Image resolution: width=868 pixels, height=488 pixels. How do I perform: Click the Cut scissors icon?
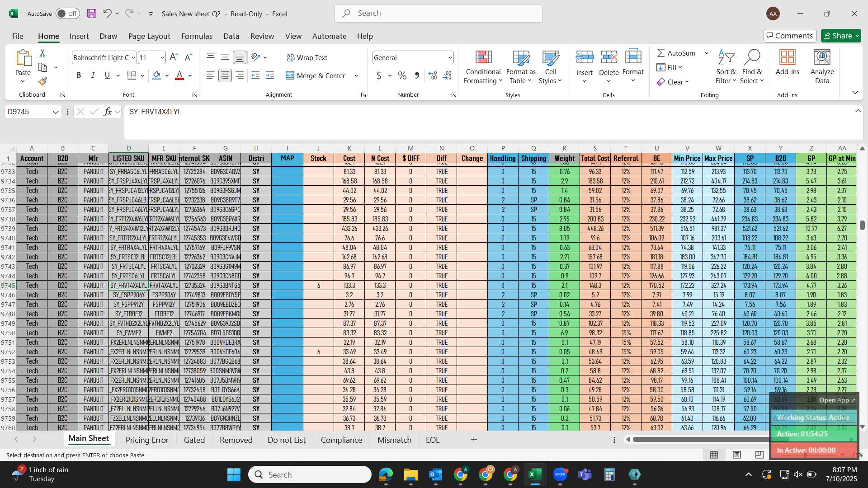[x=42, y=53]
